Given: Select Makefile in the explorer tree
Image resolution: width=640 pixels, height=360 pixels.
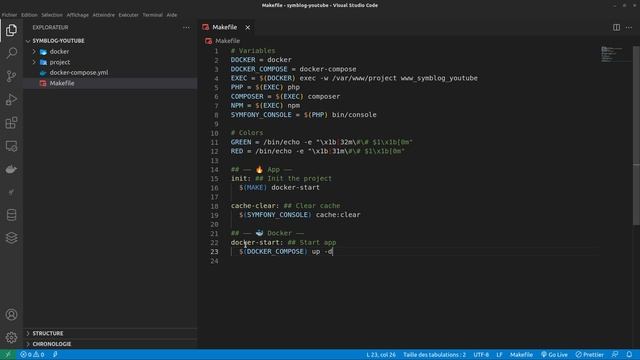Looking at the screenshot, I should (110, 83).
